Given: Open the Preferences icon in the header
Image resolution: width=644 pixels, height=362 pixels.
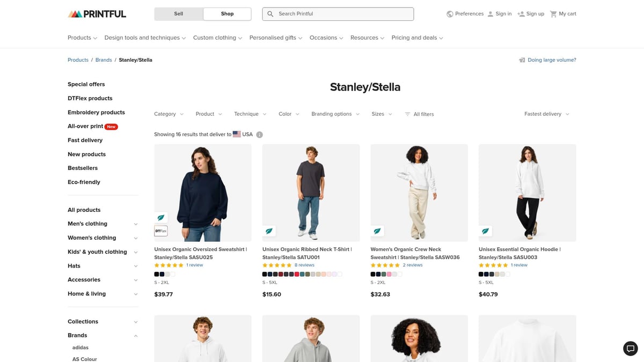Looking at the screenshot, I should pos(450,13).
